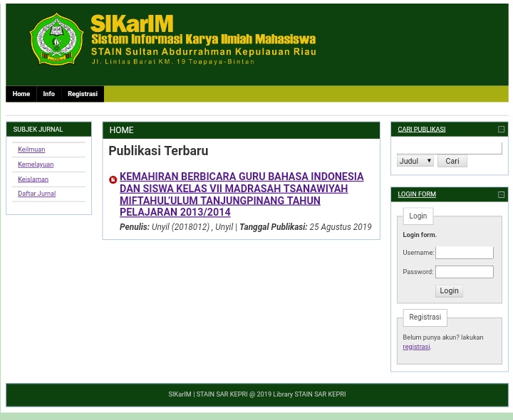
Task: Focus the Password input field
Action: (465, 272)
